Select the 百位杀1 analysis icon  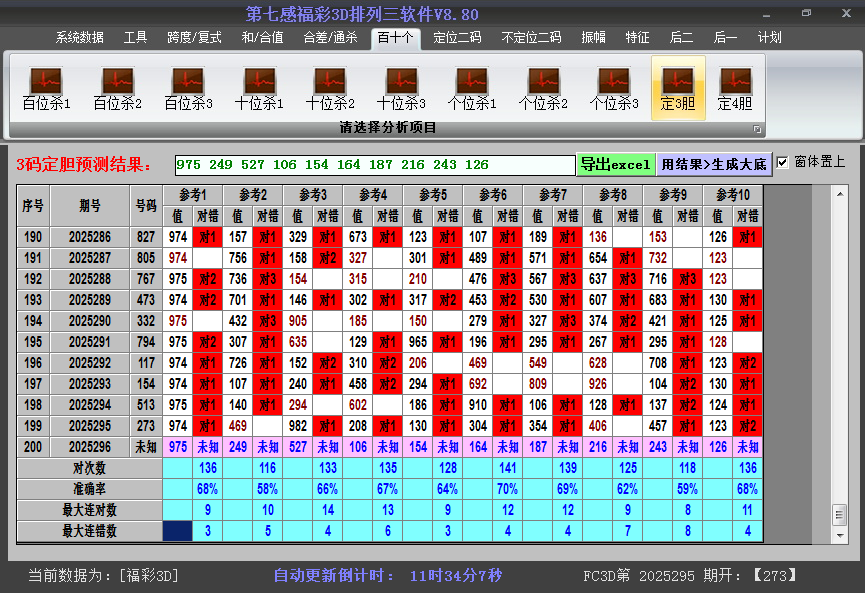click(x=46, y=88)
